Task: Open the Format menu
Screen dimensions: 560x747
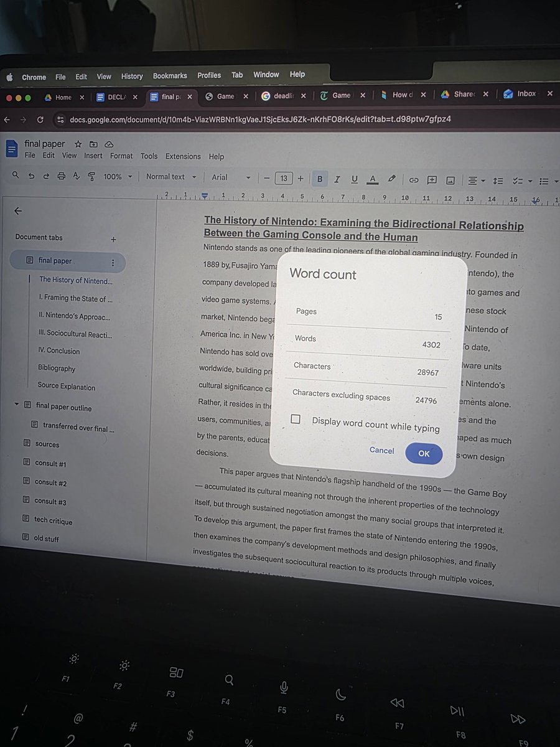Action: [x=121, y=156]
